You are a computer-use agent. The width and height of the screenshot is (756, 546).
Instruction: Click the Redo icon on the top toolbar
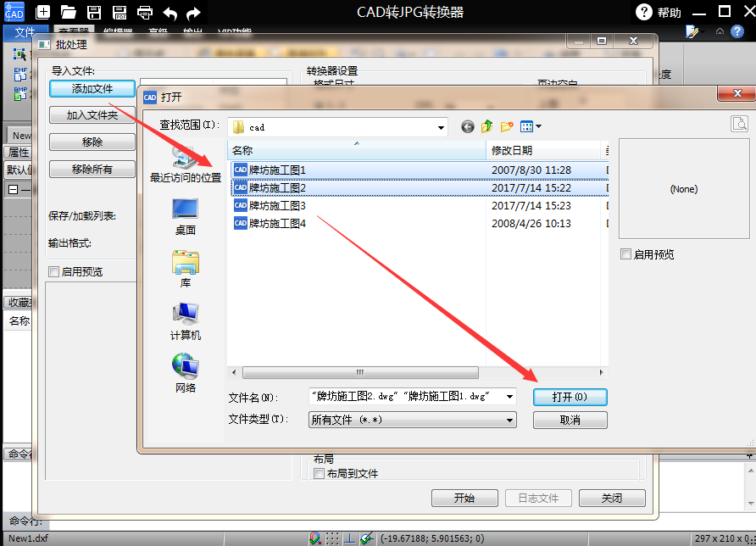coord(192,13)
